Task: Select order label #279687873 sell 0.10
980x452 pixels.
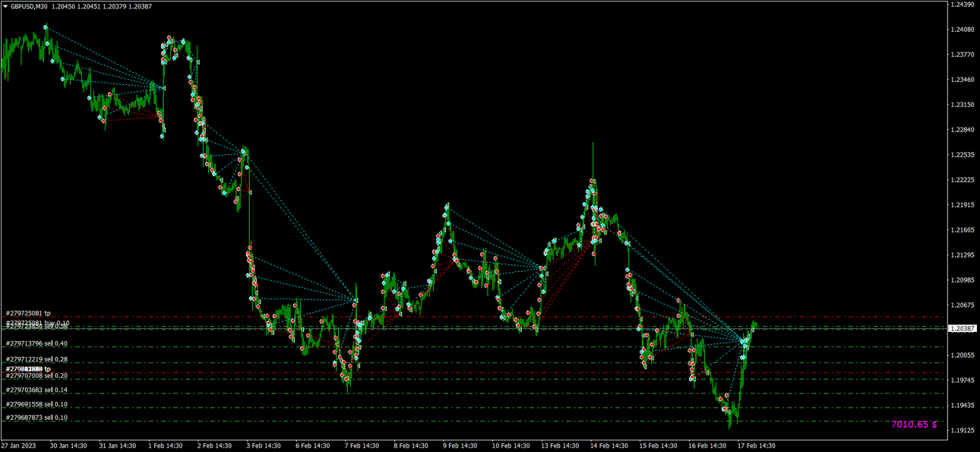Action: point(36,418)
